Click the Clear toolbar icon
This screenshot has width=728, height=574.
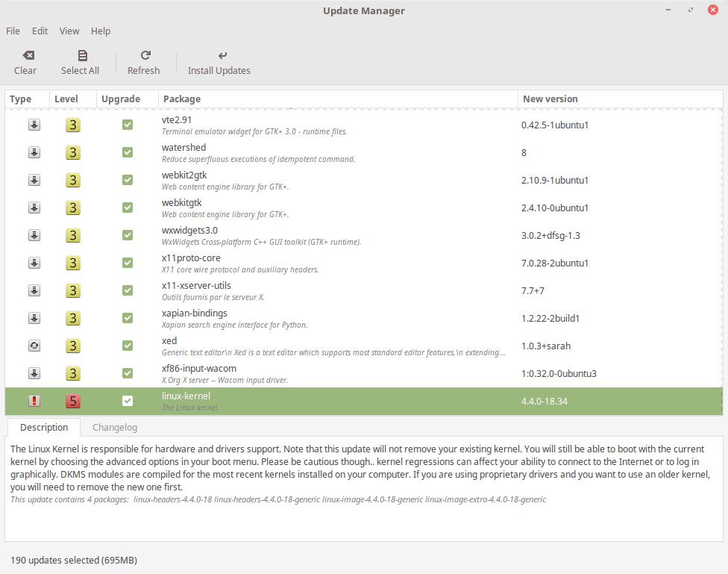(x=28, y=54)
